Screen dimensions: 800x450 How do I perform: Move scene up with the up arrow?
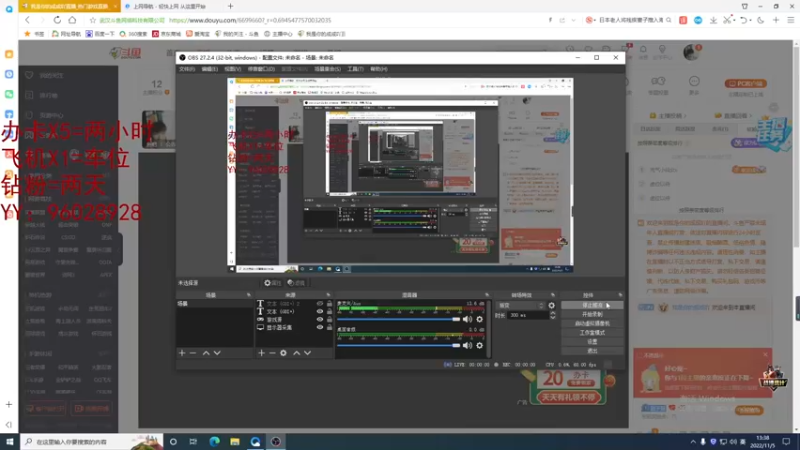[x=206, y=353]
